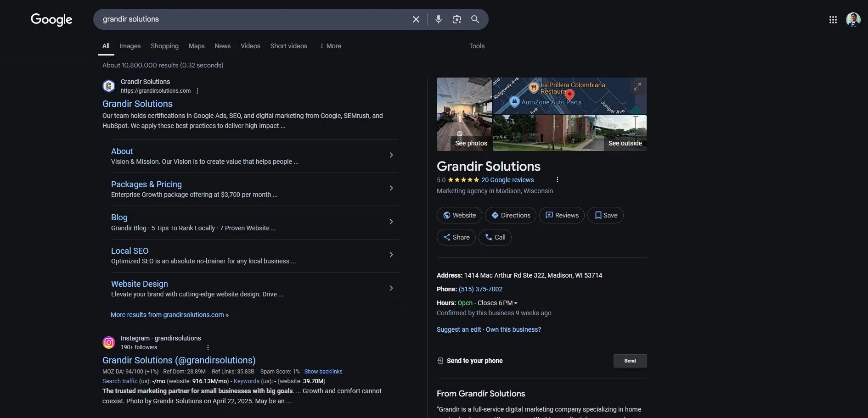This screenshot has height=418, width=868.
Task: Open the Local SEO sitelink
Action: click(130, 251)
